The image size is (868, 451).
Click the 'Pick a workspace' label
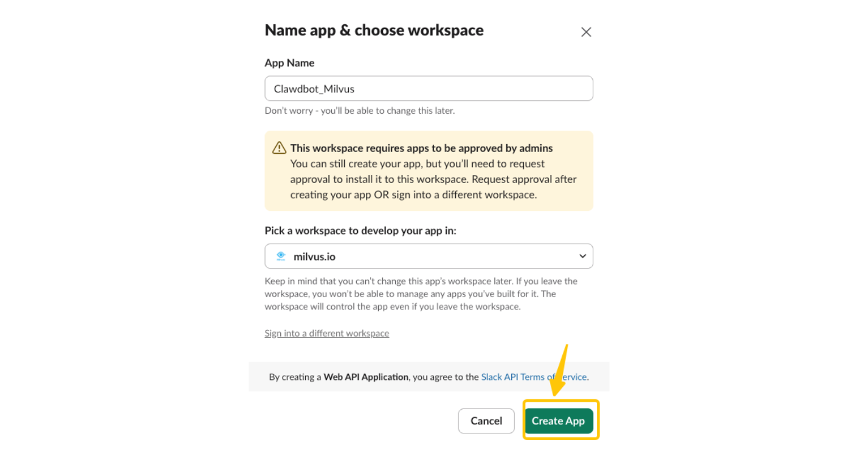click(x=360, y=231)
